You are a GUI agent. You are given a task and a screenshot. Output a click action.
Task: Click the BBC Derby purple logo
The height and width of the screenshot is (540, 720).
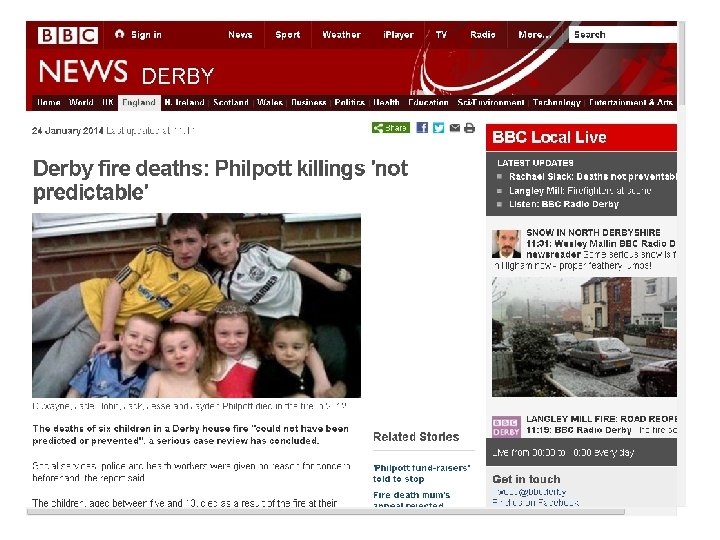tap(506, 427)
